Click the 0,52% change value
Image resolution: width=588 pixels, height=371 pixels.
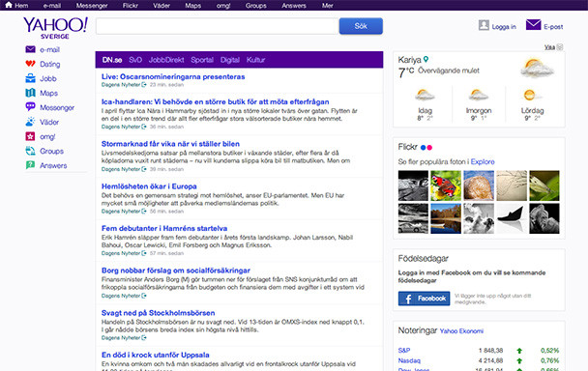click(549, 351)
